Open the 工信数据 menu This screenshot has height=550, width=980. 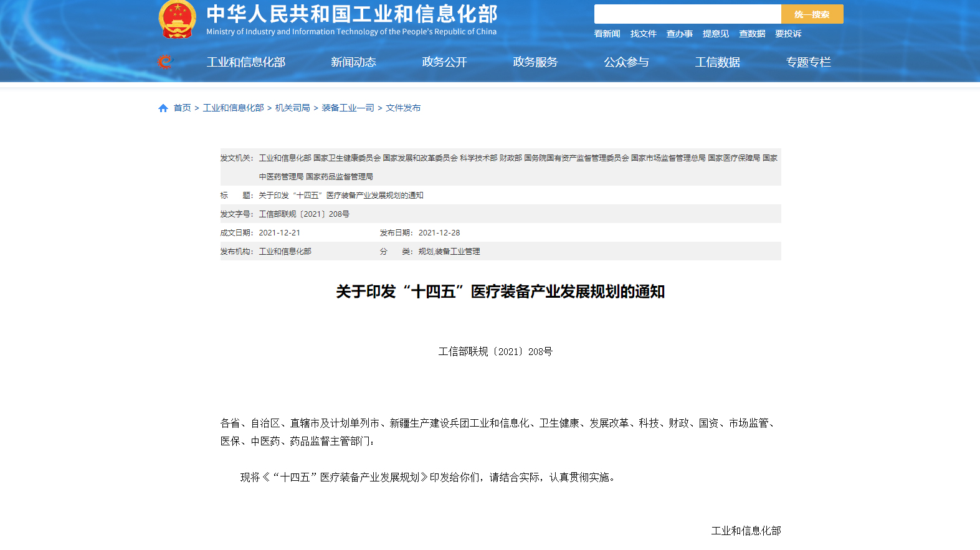[717, 62]
